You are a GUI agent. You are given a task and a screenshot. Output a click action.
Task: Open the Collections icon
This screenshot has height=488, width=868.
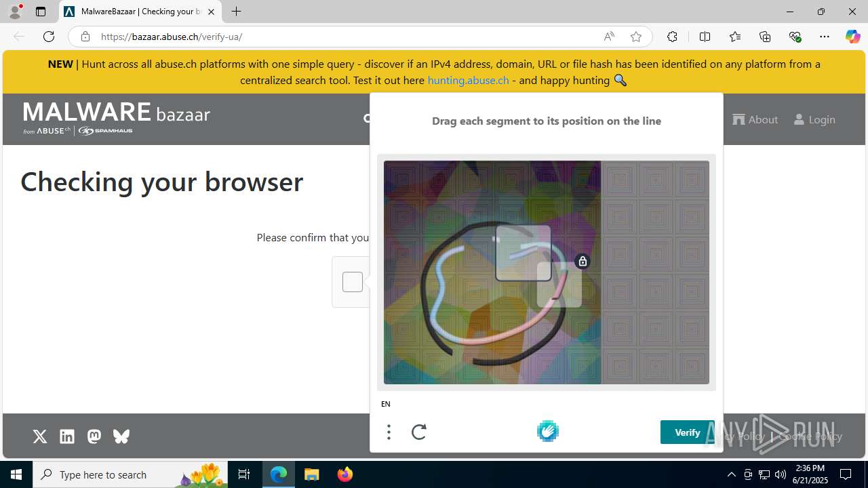point(765,37)
